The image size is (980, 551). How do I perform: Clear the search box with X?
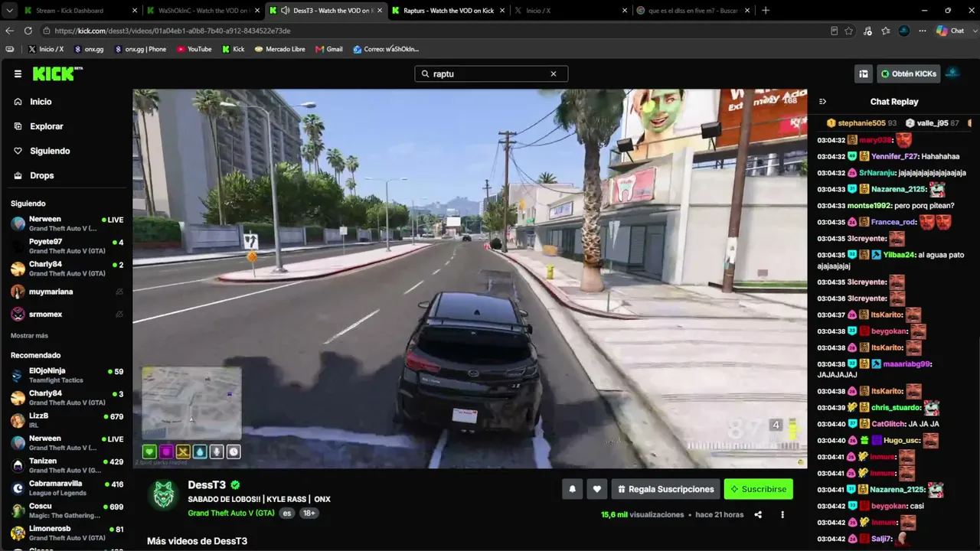(x=554, y=74)
